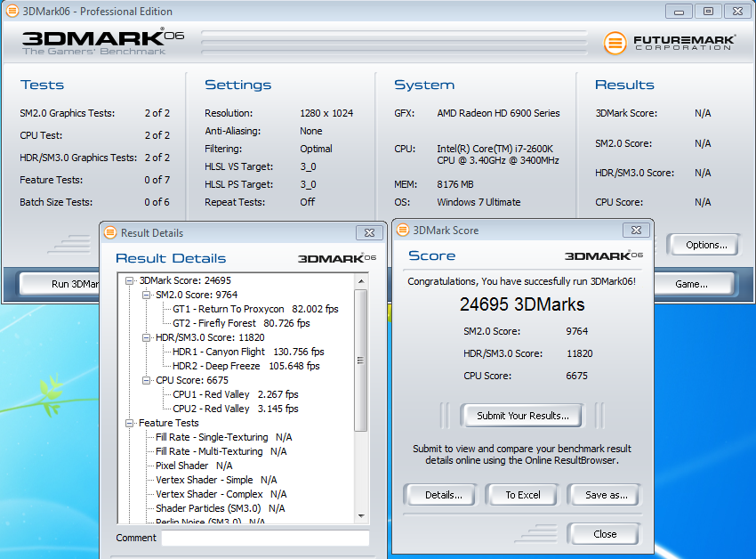The width and height of the screenshot is (756, 559).
Task: Click Save as button in Score dialog
Action: 606,495
